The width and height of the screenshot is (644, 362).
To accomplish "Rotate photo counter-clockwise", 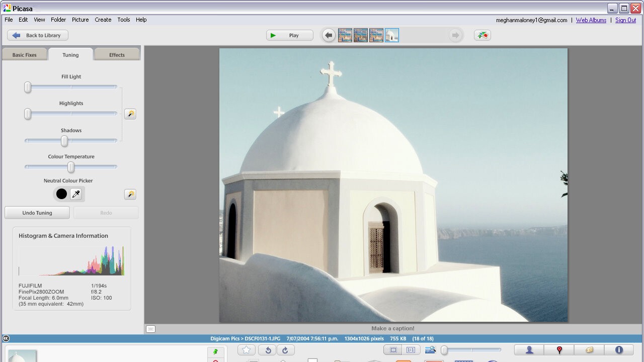I will tap(268, 350).
